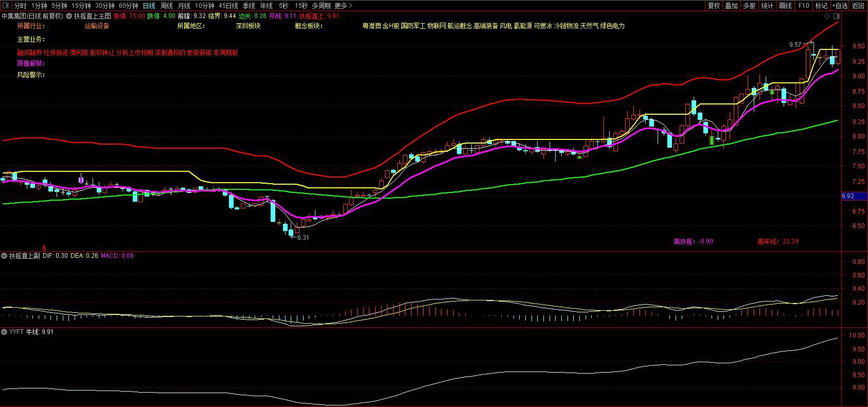Click the 叠加 overlay button
The image size is (868, 407).
tap(731, 6)
